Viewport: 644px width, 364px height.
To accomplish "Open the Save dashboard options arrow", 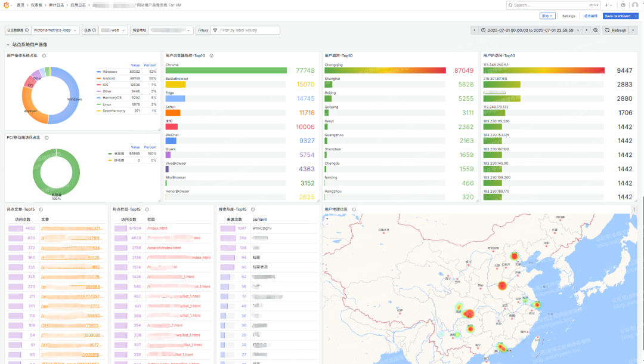I will [636, 16].
